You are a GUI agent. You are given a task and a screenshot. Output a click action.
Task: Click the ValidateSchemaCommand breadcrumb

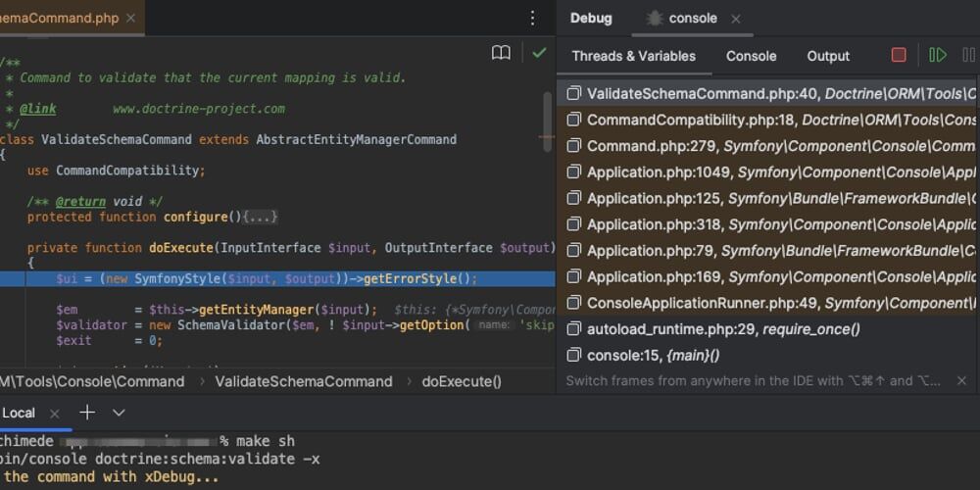click(x=304, y=381)
